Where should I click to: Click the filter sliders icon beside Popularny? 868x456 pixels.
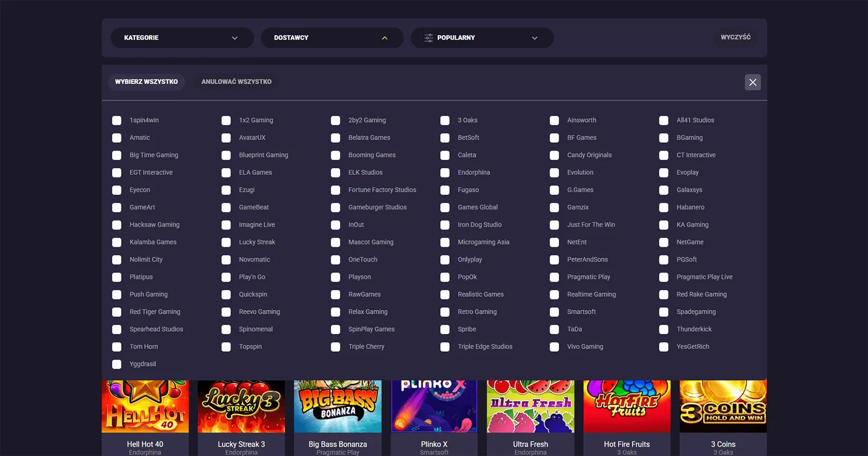[429, 38]
